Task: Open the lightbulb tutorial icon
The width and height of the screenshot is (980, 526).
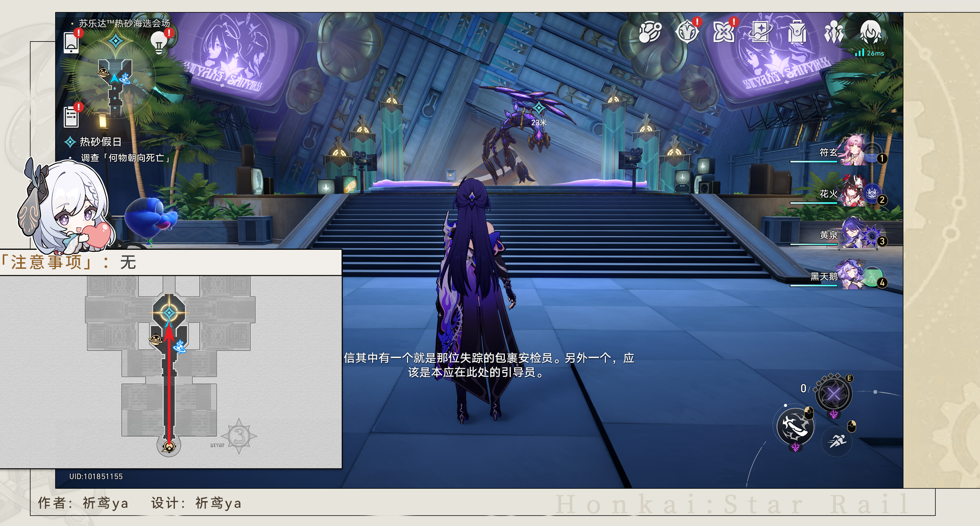Action: (159, 43)
